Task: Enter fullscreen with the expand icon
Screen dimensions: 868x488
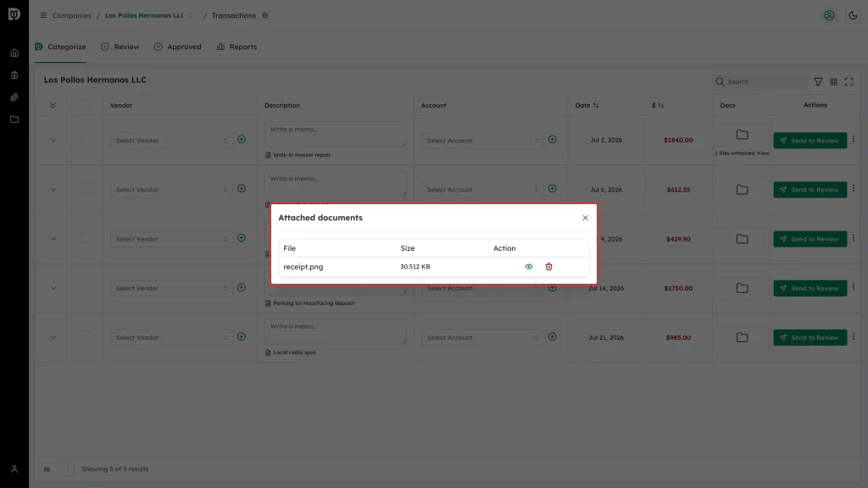Action: click(849, 82)
